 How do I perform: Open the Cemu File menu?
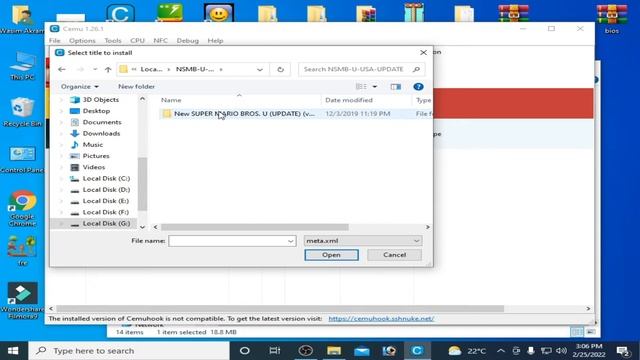point(55,40)
